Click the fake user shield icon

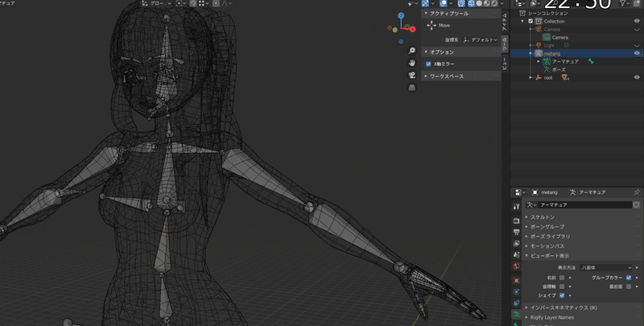pos(636,204)
